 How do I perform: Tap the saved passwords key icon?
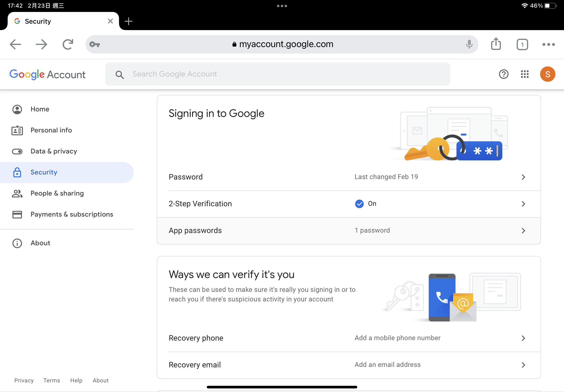95,44
